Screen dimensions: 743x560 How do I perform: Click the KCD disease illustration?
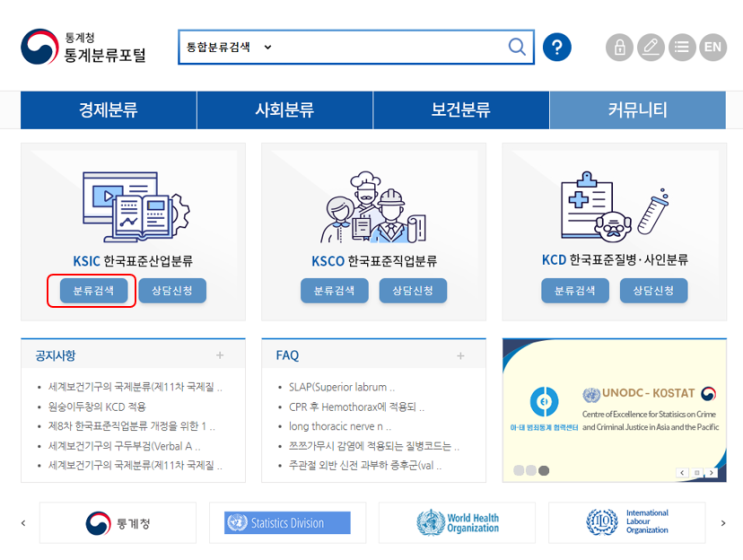615,206
